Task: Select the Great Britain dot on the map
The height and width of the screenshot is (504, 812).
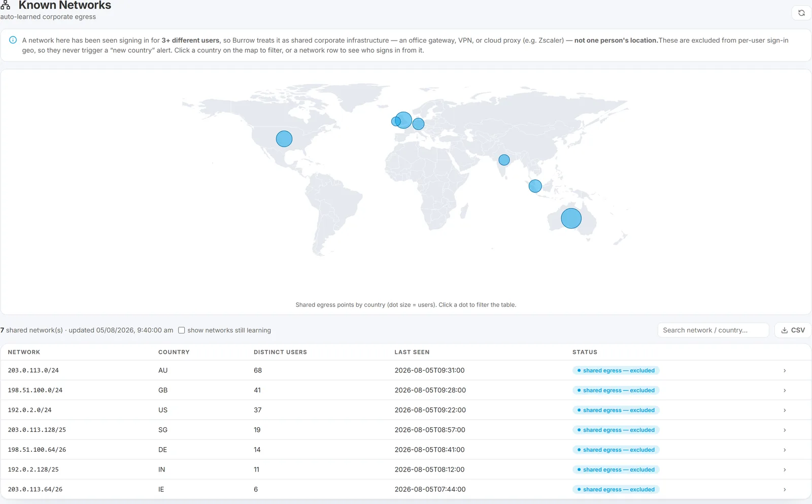Action: tap(403, 120)
